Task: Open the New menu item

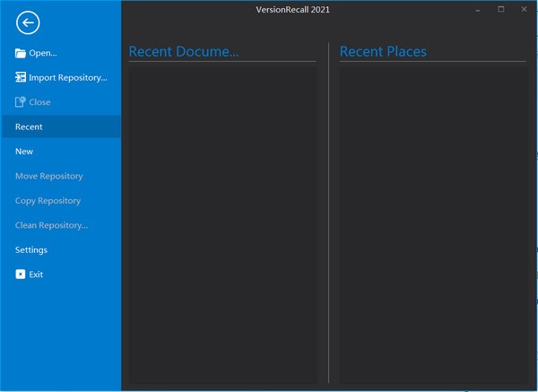Action: click(x=24, y=152)
